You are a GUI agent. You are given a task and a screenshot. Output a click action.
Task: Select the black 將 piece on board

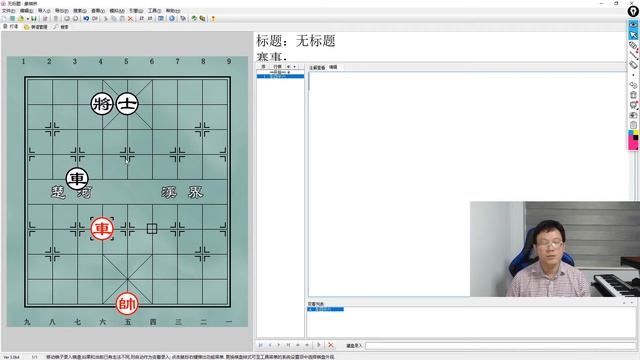click(102, 104)
